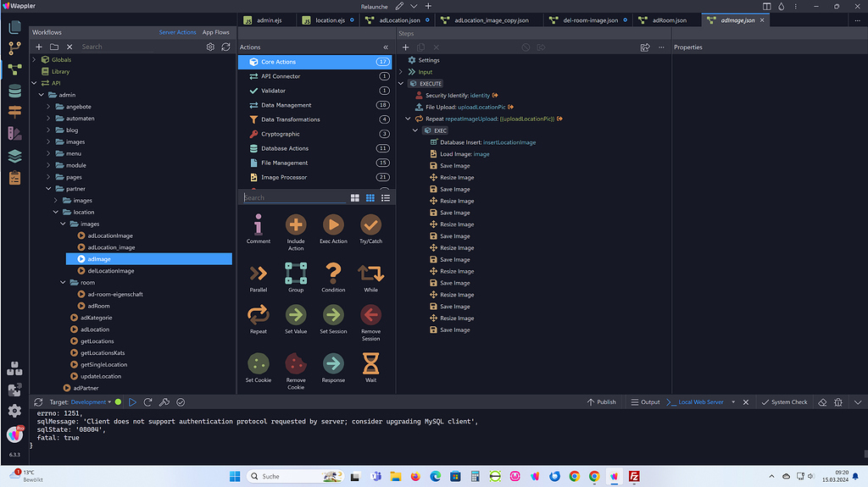Run System Check

coord(783,402)
